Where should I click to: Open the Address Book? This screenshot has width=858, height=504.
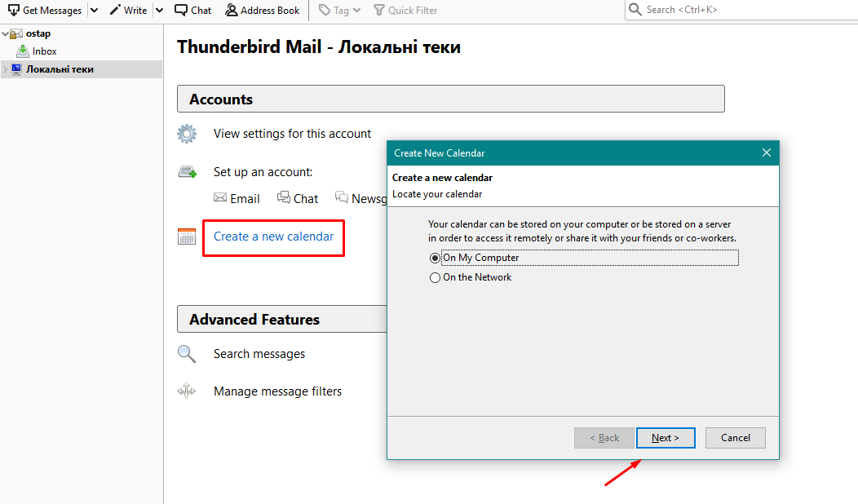coord(263,11)
